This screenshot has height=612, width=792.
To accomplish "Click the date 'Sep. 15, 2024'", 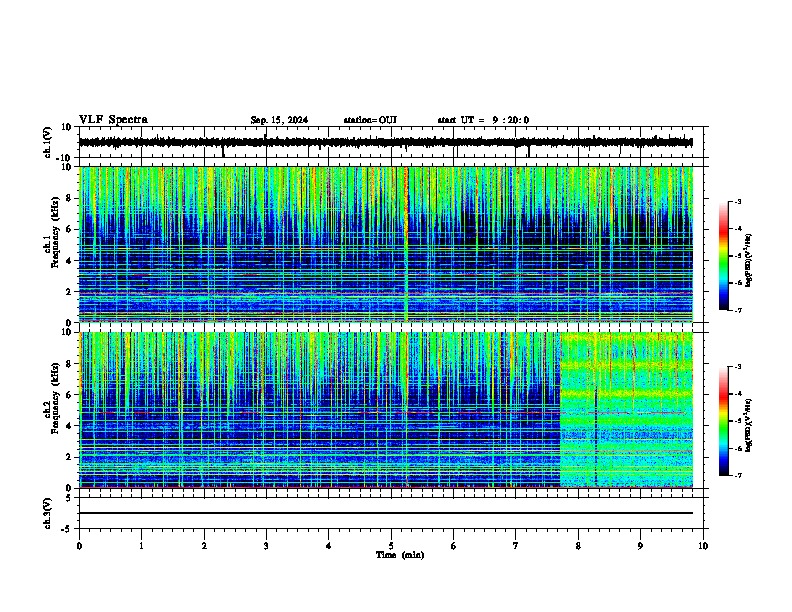I will pyautogui.click(x=279, y=120).
